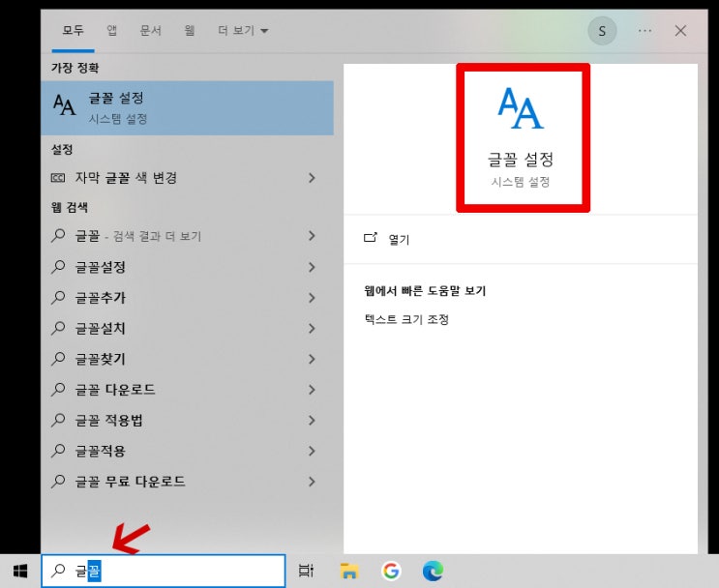Click the open icon next to 열기

click(x=370, y=237)
